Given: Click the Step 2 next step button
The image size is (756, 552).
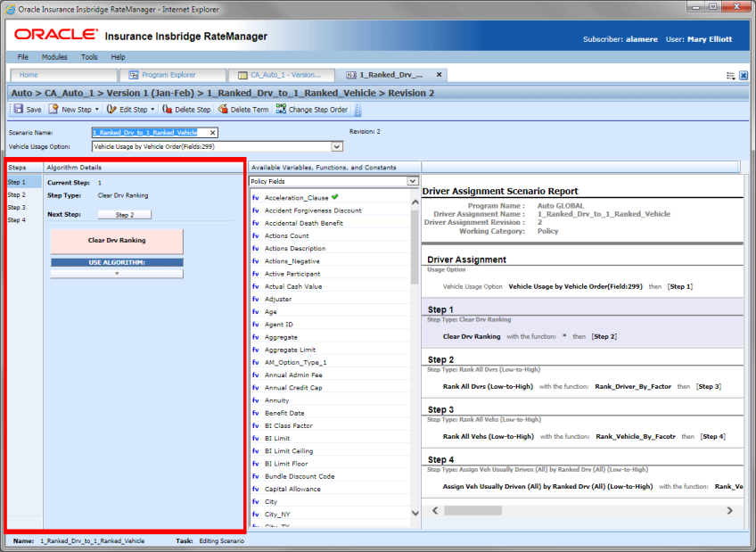Looking at the screenshot, I should pyautogui.click(x=125, y=215).
